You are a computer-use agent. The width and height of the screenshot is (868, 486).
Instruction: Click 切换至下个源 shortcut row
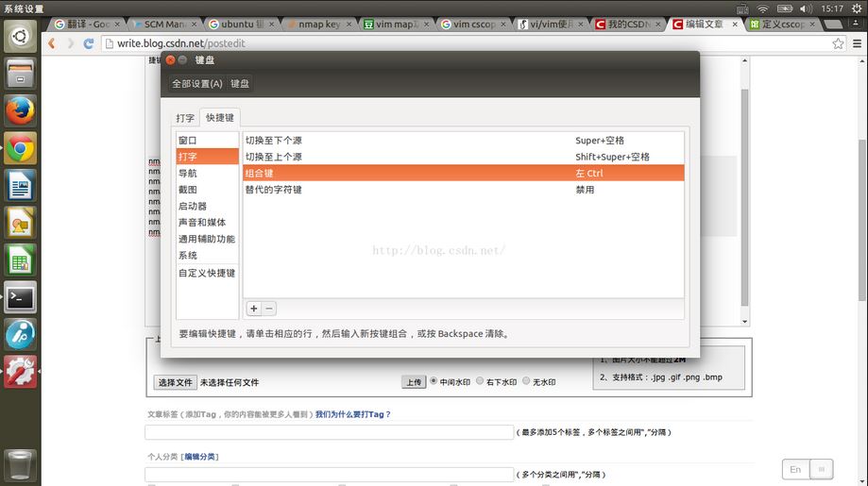pos(464,141)
